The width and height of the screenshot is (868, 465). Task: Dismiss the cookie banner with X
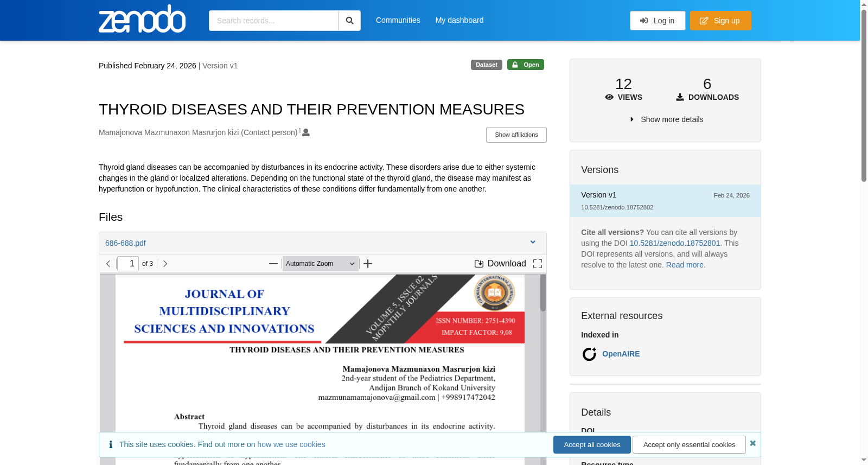(752, 443)
